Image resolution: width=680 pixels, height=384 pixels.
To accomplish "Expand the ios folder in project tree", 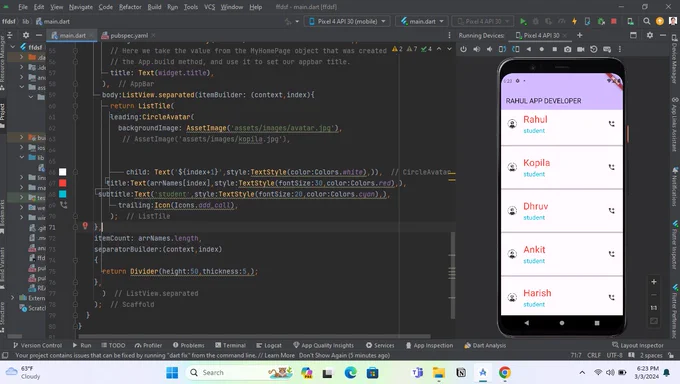I will [x=22, y=147].
